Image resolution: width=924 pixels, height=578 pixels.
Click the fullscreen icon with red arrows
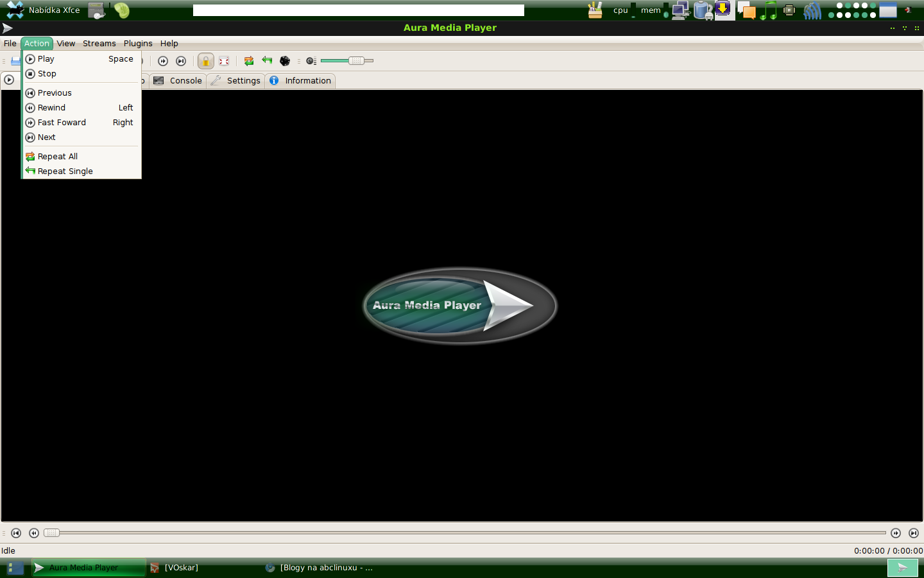[x=224, y=61]
